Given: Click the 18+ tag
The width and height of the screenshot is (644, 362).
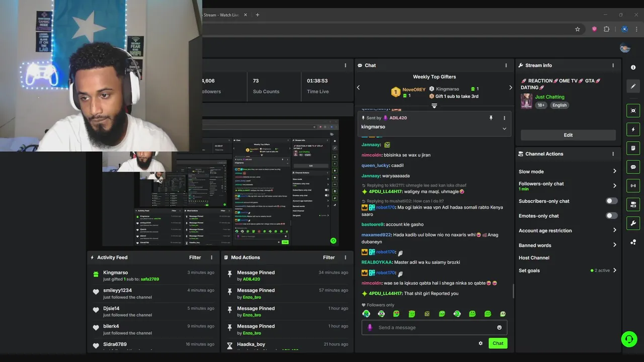Looking at the screenshot, I should [541, 105].
